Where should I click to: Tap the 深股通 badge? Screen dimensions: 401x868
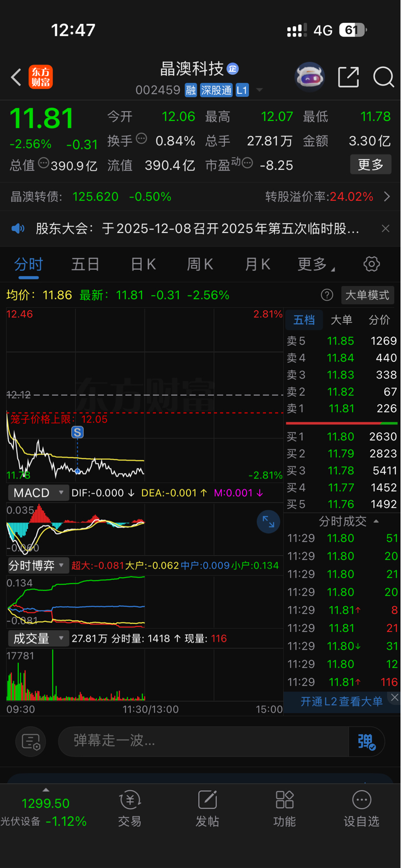pyautogui.click(x=216, y=90)
